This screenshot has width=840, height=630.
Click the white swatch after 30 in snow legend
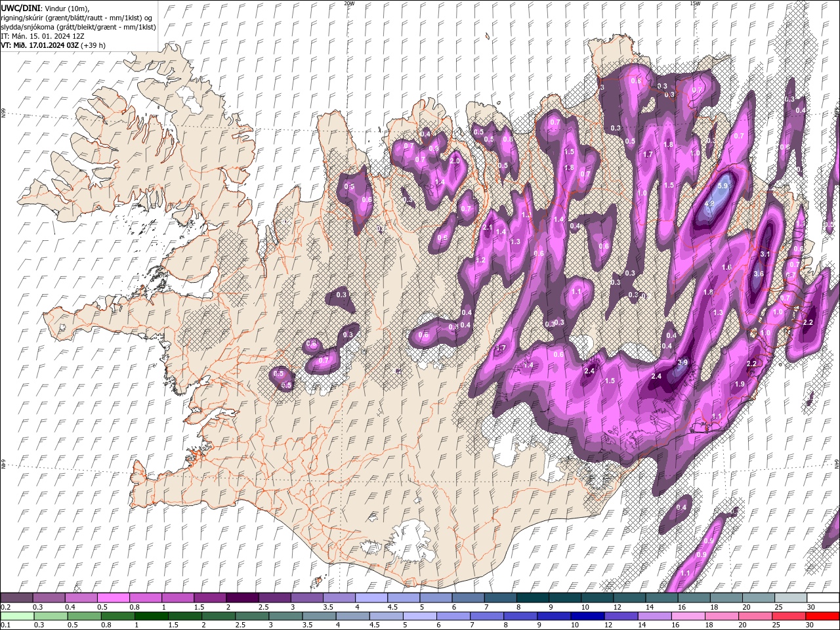click(x=824, y=598)
